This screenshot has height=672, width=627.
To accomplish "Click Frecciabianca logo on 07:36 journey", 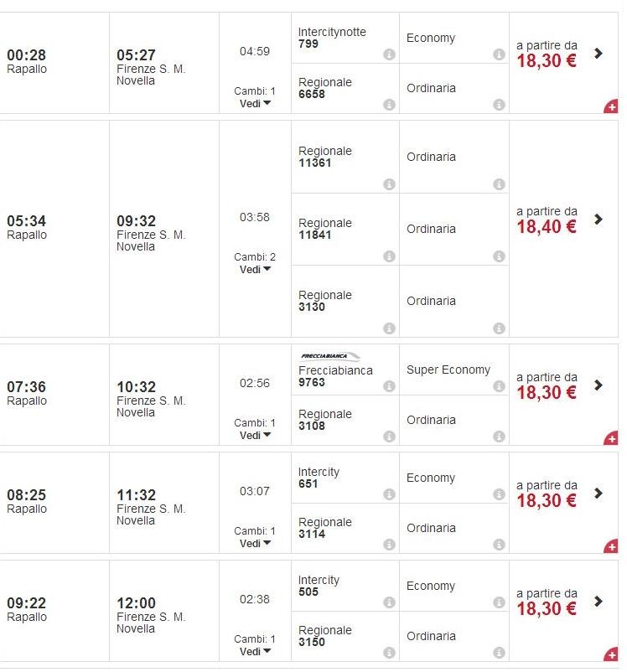I will [x=329, y=356].
